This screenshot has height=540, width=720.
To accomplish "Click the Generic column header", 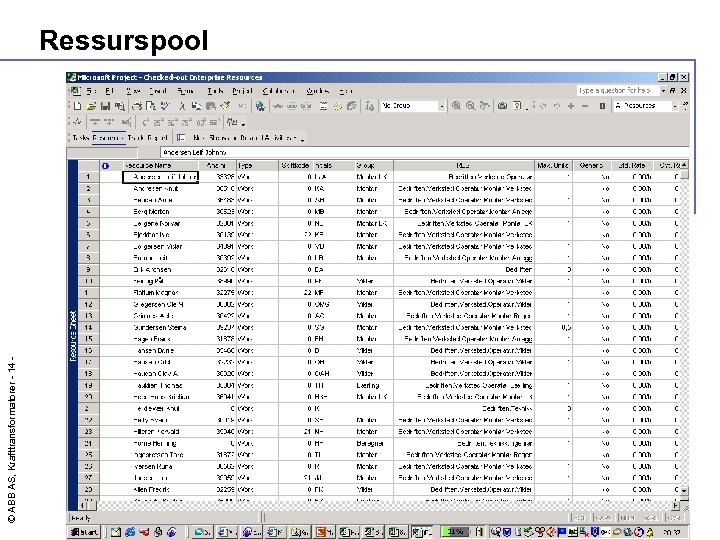I will [x=591, y=165].
